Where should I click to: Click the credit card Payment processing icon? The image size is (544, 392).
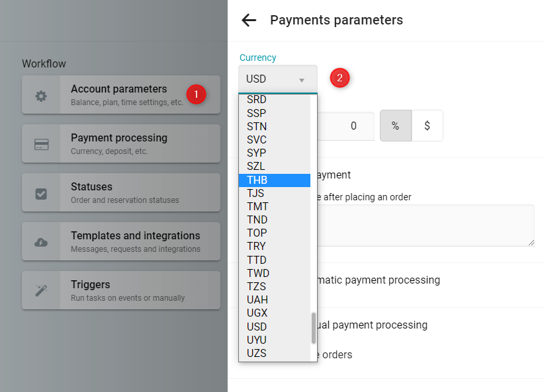(x=41, y=144)
